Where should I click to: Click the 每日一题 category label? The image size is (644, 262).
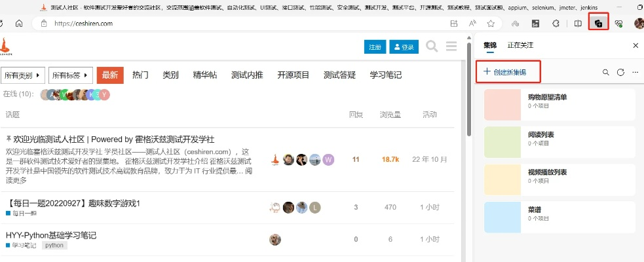22,213
